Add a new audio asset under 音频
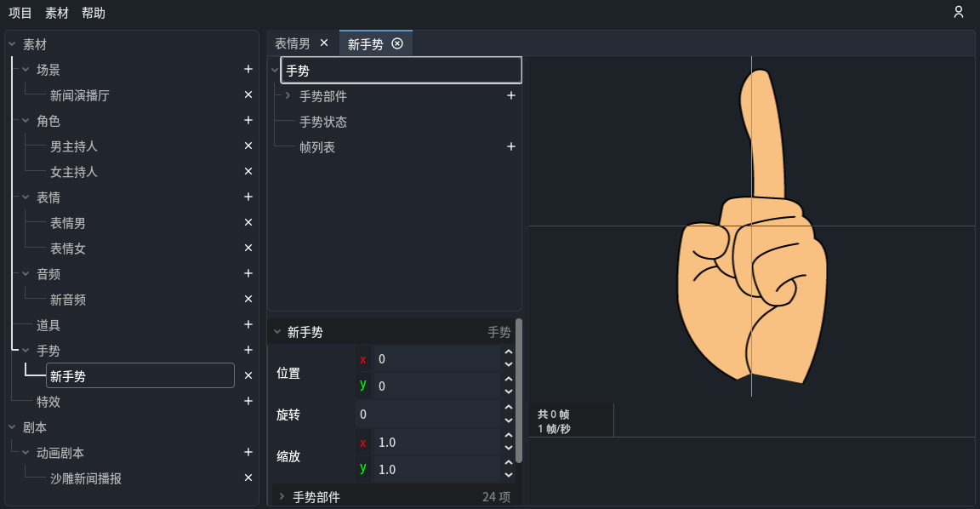This screenshot has height=509, width=980. point(248,273)
